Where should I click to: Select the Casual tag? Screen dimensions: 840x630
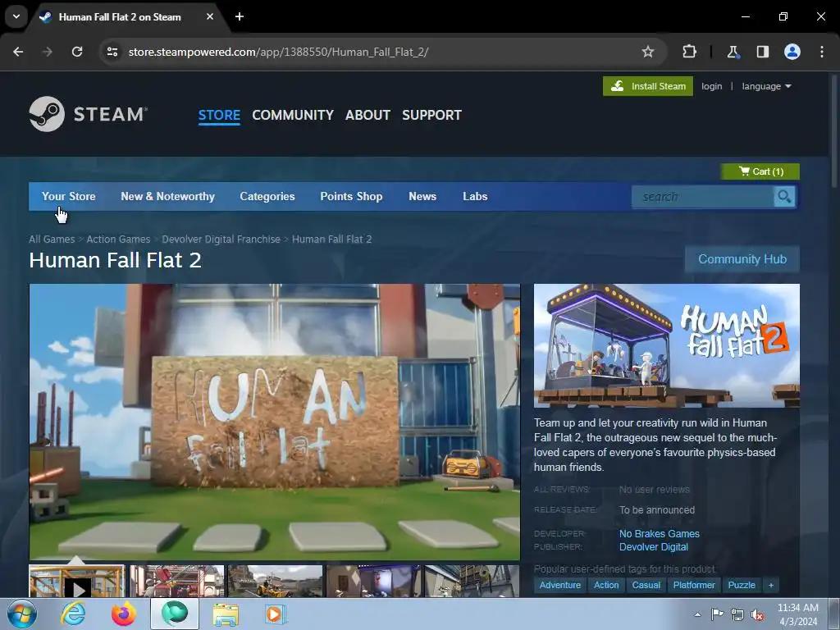tap(646, 585)
